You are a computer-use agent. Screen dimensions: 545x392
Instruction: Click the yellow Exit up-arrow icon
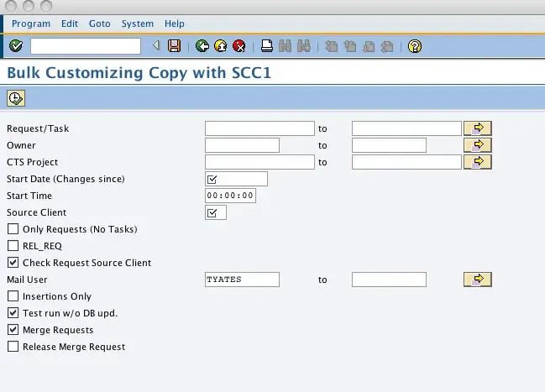coord(220,46)
